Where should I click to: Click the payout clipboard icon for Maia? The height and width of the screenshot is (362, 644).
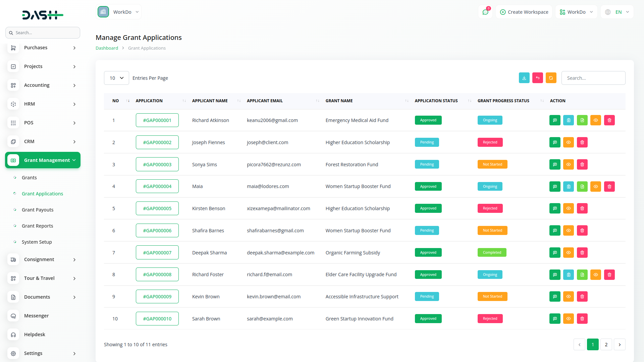pos(568,186)
